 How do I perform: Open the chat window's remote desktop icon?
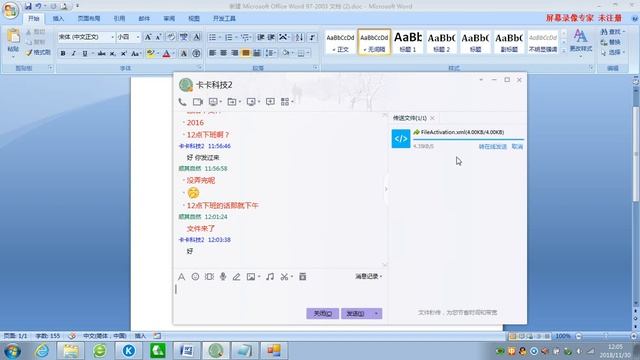click(x=251, y=102)
